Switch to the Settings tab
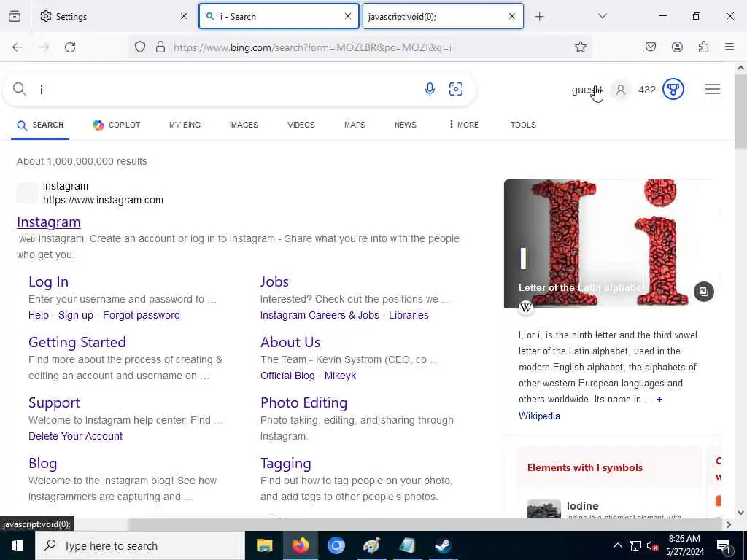The image size is (747, 560). click(113, 16)
